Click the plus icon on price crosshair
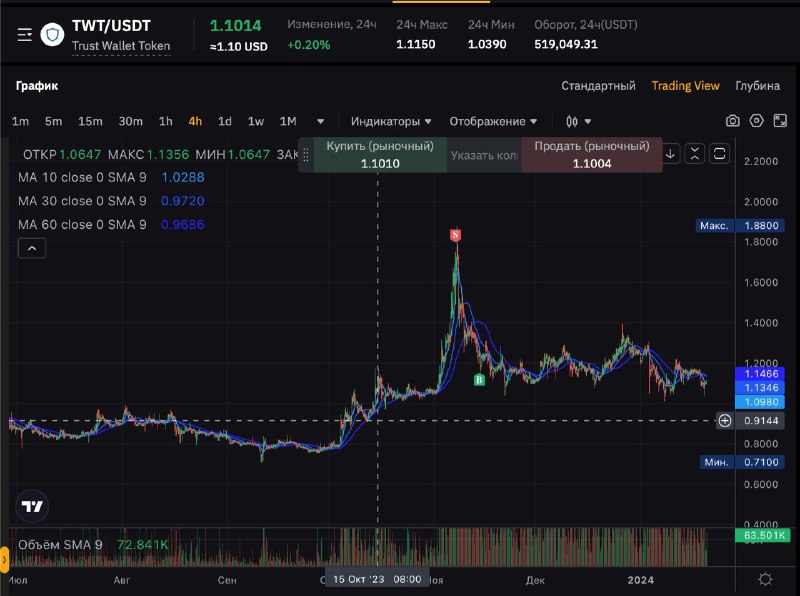800x596 pixels. [x=724, y=420]
